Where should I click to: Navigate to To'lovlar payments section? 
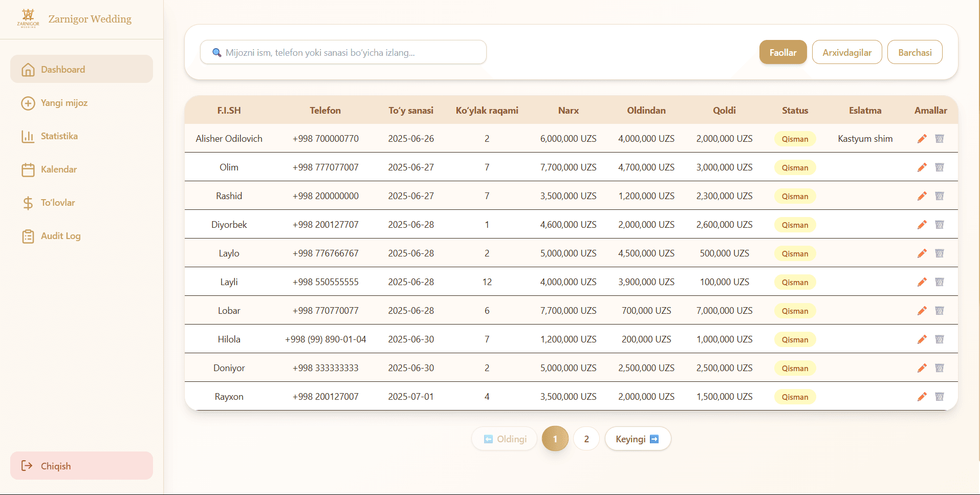pyautogui.click(x=57, y=203)
